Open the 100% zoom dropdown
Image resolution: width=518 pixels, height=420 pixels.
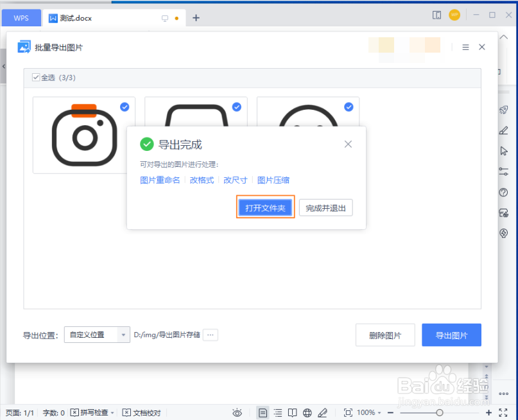368,412
